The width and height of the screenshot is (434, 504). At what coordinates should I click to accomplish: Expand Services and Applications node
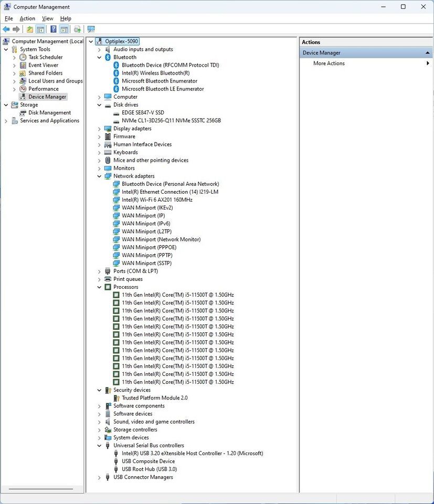(x=6, y=121)
